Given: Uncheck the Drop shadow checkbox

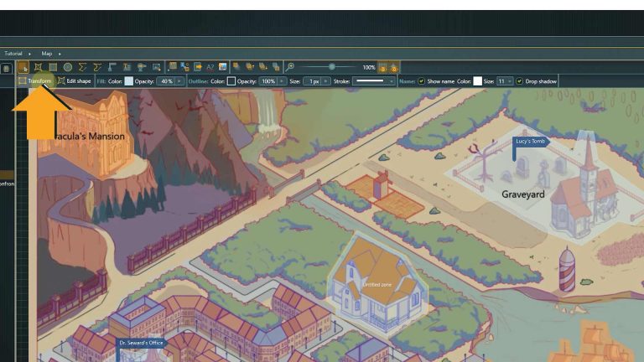Looking at the screenshot, I should coord(519,81).
